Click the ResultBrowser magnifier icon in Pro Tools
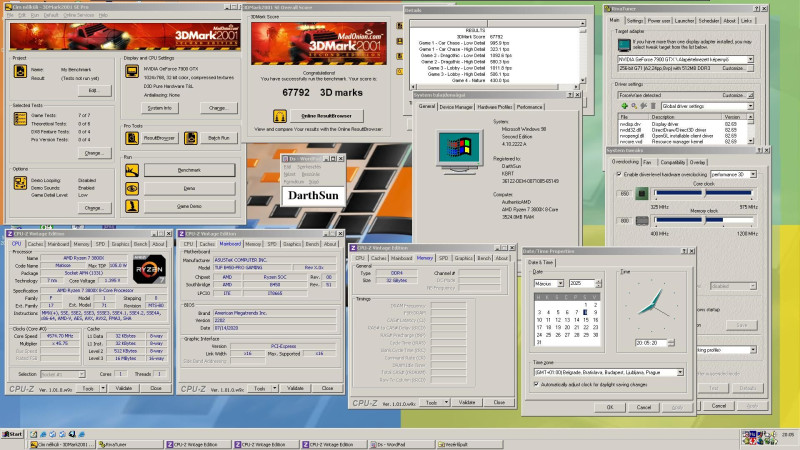The width and height of the screenshot is (800, 450). pyautogui.click(x=132, y=138)
